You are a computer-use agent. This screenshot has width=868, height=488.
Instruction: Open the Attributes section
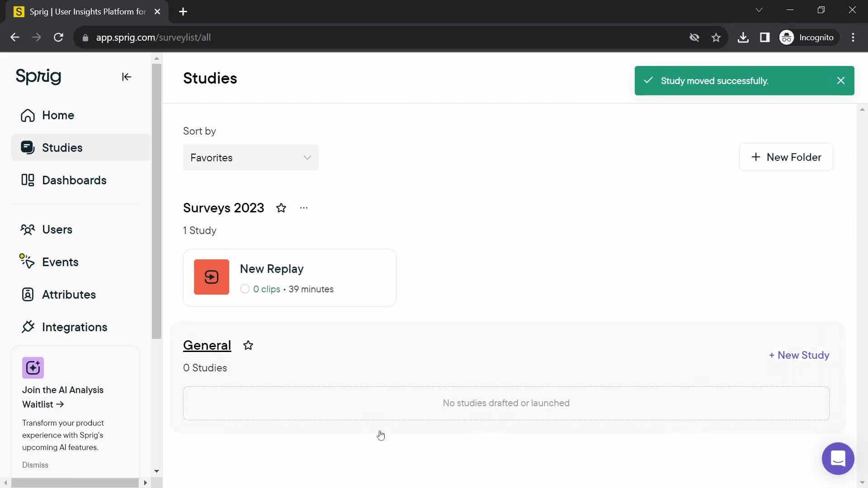pyautogui.click(x=69, y=294)
